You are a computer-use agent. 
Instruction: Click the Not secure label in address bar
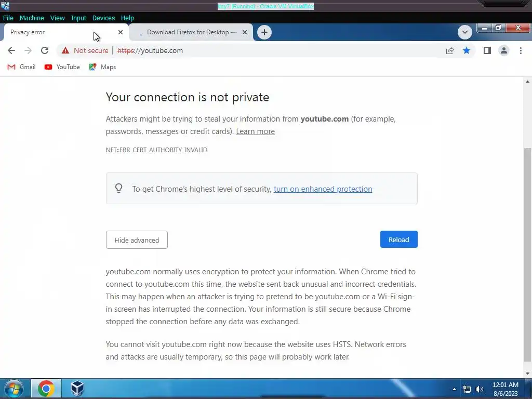(91, 50)
